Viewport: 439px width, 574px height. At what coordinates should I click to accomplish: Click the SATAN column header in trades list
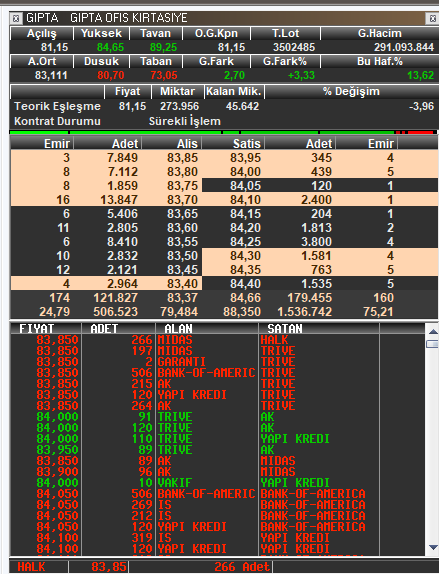pyautogui.click(x=319, y=328)
